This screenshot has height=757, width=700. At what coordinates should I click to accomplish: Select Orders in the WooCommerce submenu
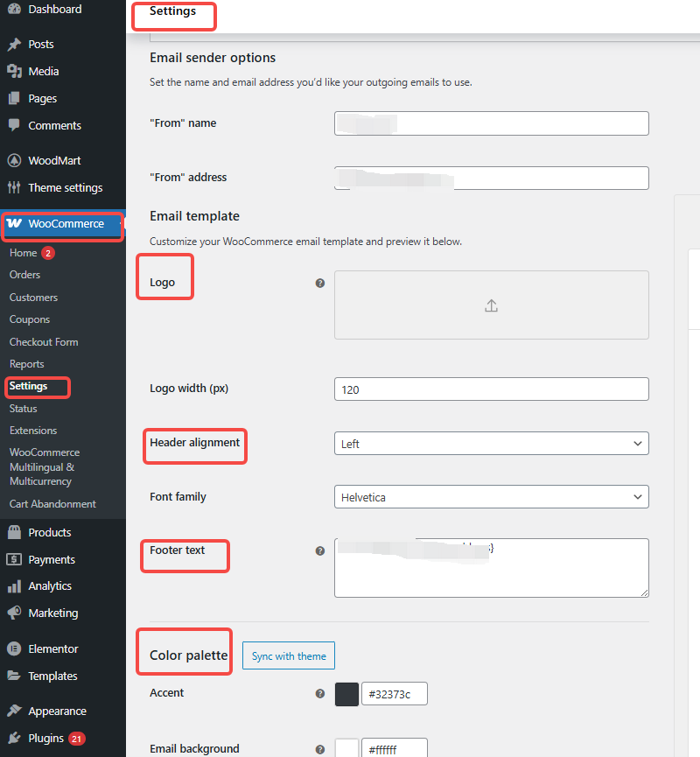(24, 274)
